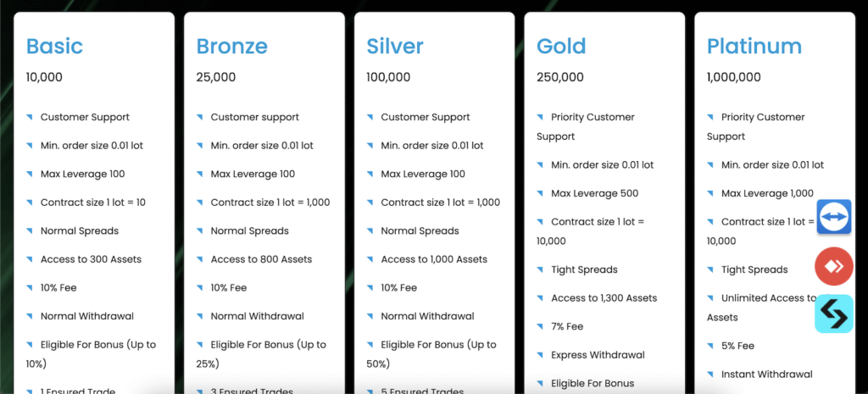The width and height of the screenshot is (868, 394).
Task: Click bullet marker beside Access to 800 Assets
Action: pos(201,259)
